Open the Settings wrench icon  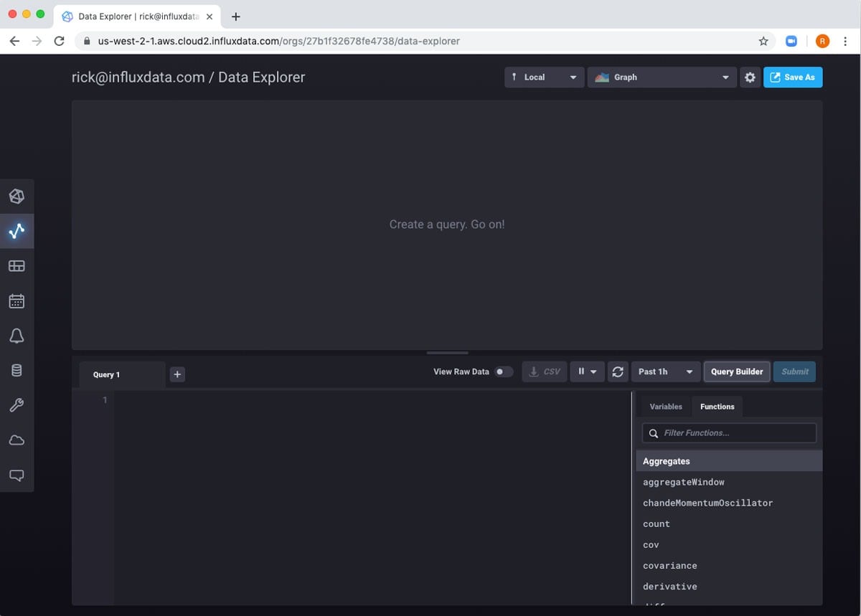(17, 405)
